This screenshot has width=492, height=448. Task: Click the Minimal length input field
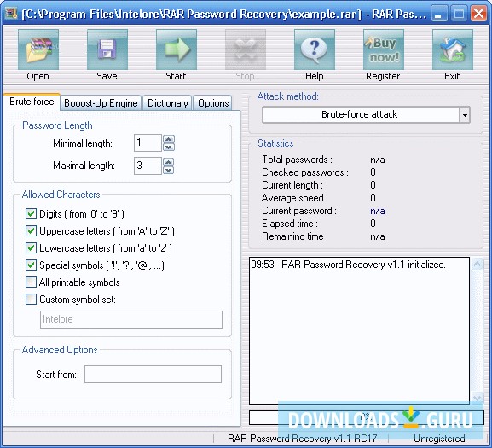[148, 143]
